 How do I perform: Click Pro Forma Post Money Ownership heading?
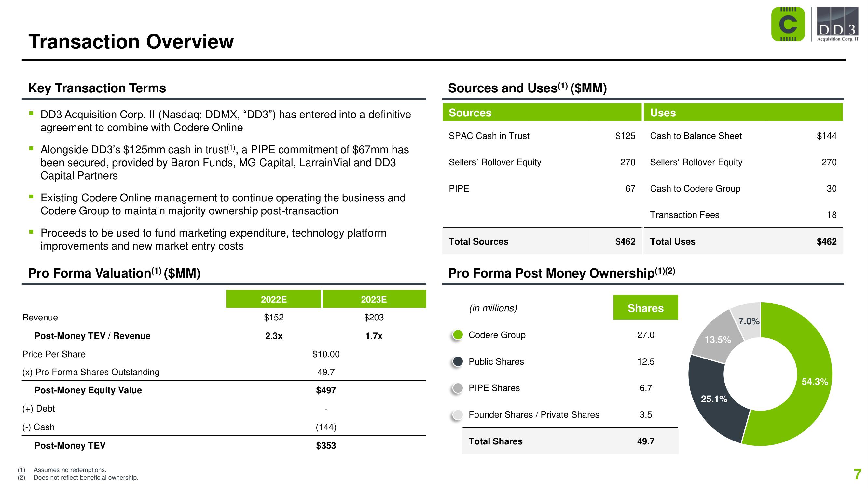[562, 273]
